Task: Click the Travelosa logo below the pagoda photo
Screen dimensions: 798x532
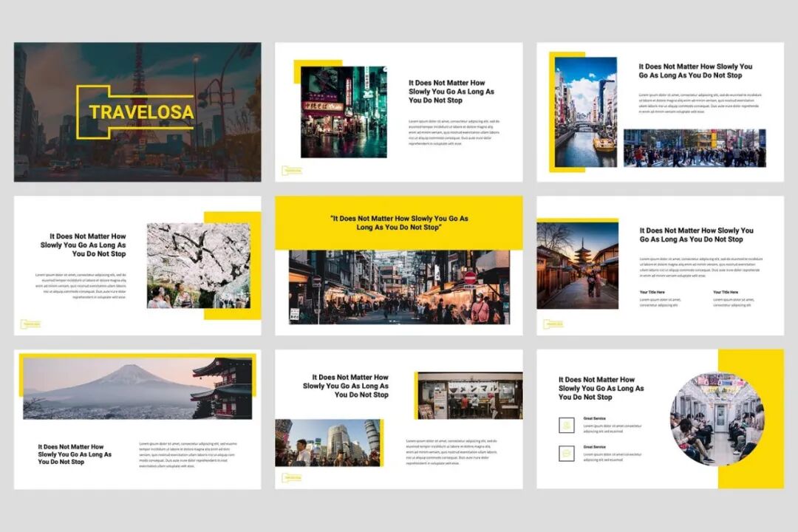Action: [553, 324]
